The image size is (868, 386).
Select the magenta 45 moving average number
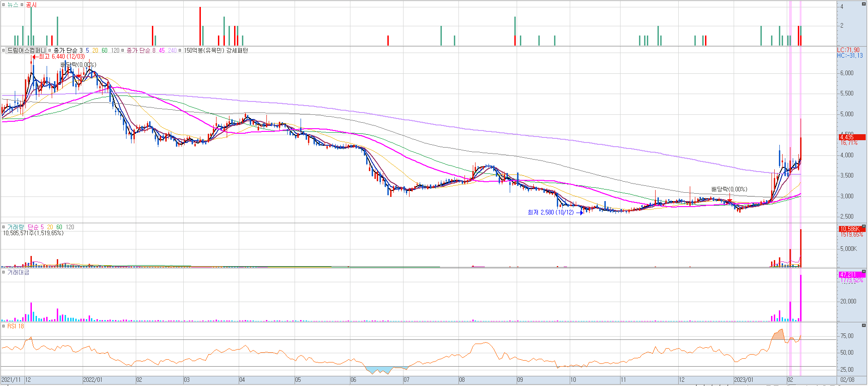coord(162,50)
